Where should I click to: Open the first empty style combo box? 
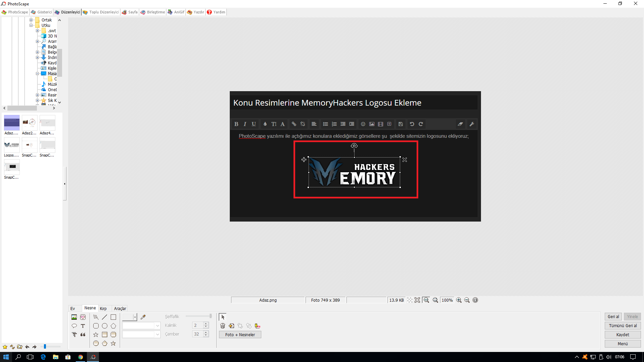(x=141, y=326)
